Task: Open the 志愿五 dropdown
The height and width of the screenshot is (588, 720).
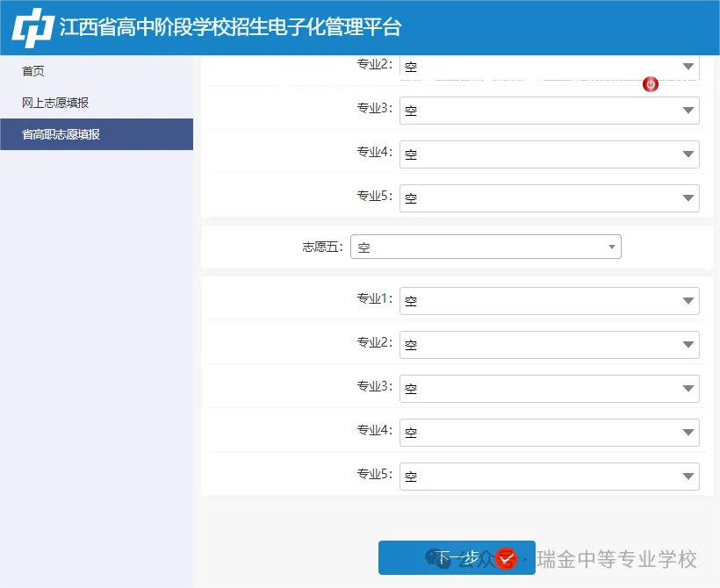Action: click(486, 247)
